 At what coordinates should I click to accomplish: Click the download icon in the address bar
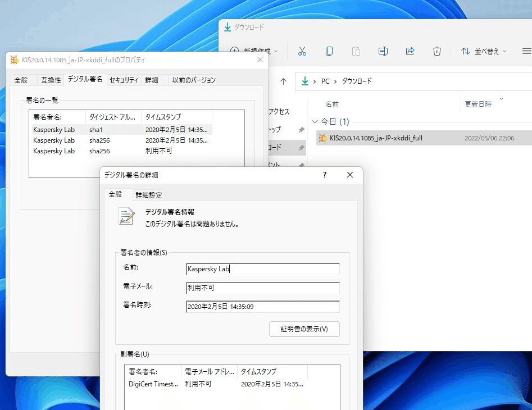click(x=305, y=81)
